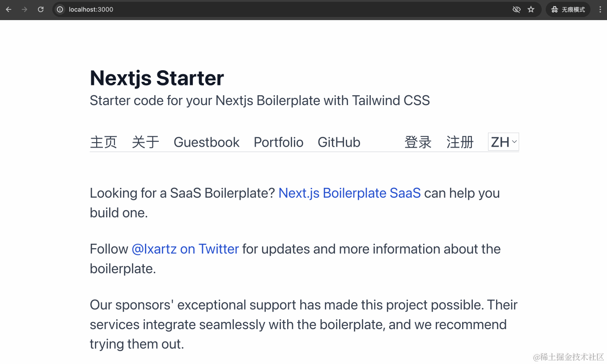Visit the GitHub nav link
Screen dimensions: 607x364
pyautogui.click(x=339, y=142)
